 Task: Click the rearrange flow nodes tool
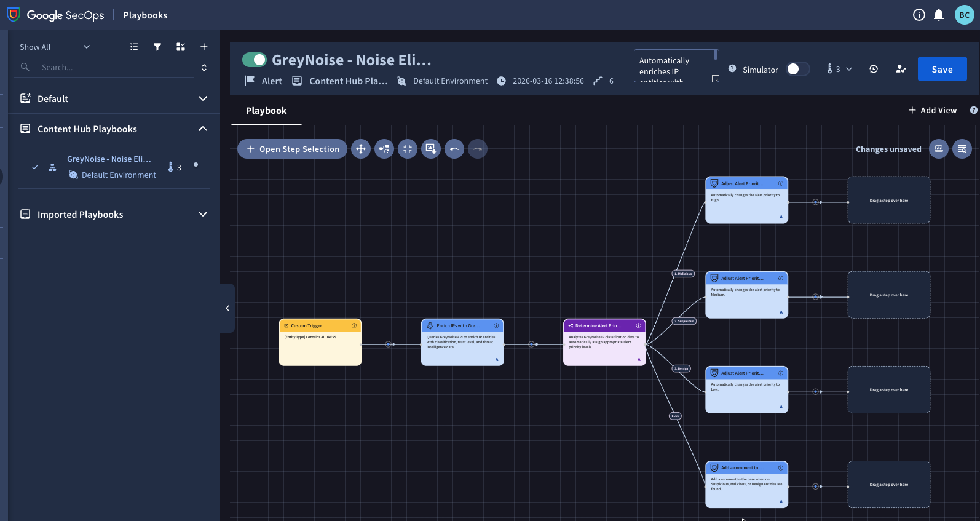pyautogui.click(x=384, y=149)
